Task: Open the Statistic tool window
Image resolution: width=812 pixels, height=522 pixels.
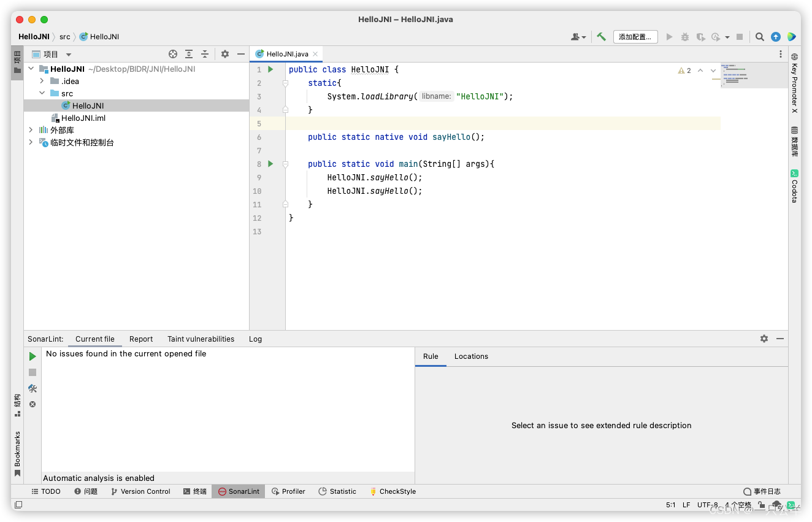Action: click(x=337, y=491)
